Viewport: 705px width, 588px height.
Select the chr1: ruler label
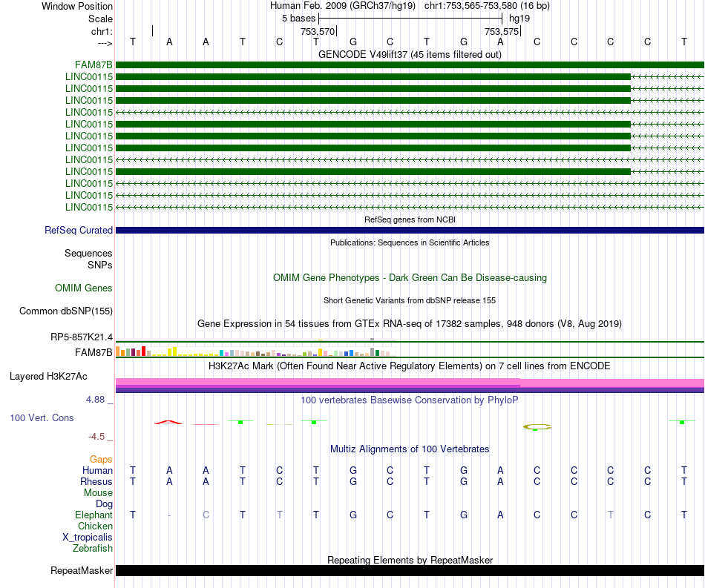point(102,31)
